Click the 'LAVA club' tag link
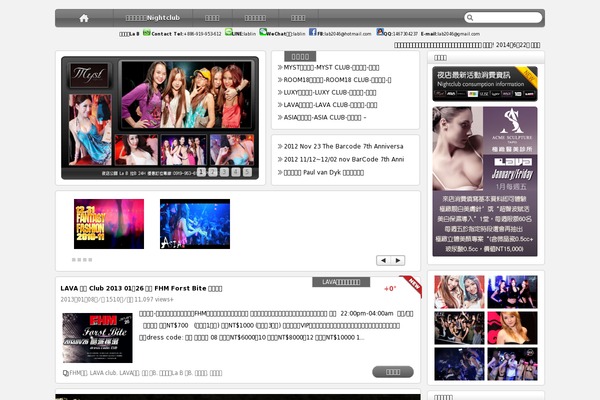This screenshot has width=600, height=400. tap(103, 373)
